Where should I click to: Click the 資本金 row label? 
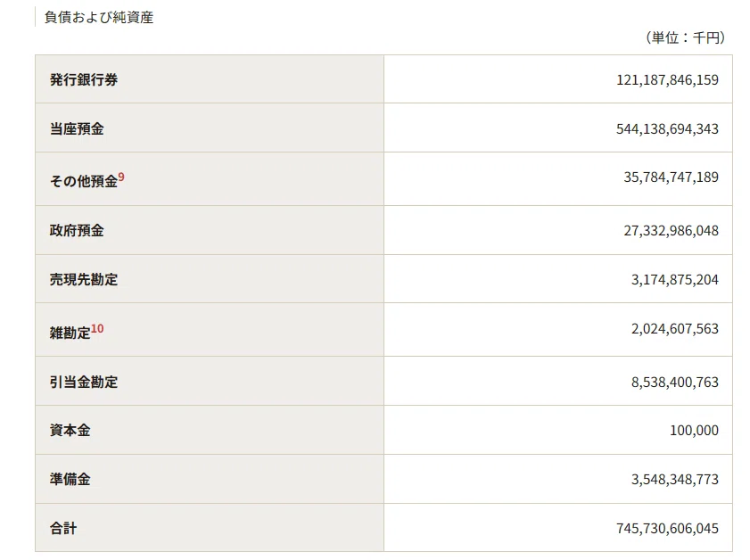[70, 430]
